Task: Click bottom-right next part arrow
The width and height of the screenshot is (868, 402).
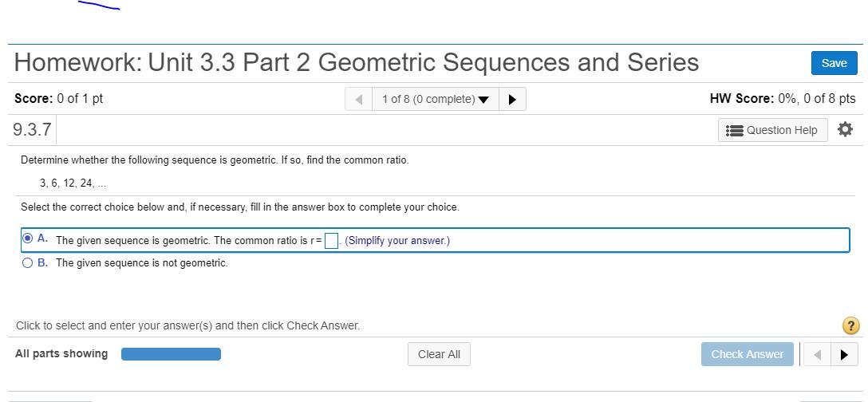Action: coord(844,355)
